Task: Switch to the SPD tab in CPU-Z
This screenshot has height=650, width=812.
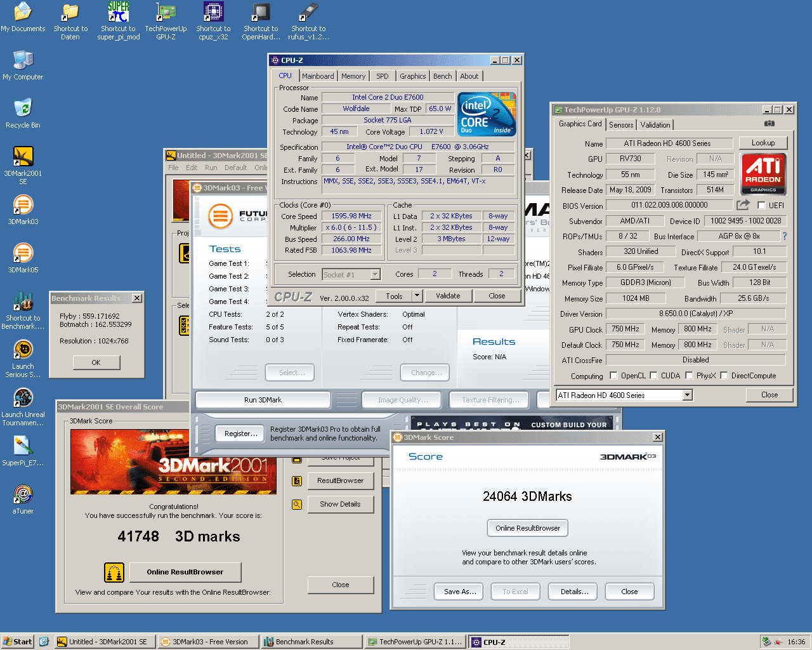Action: (383, 76)
